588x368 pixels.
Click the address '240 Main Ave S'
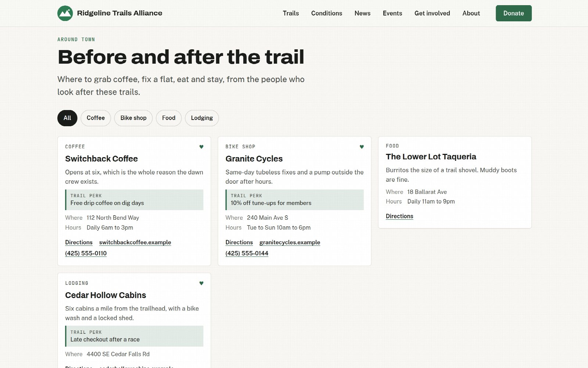pyautogui.click(x=268, y=218)
